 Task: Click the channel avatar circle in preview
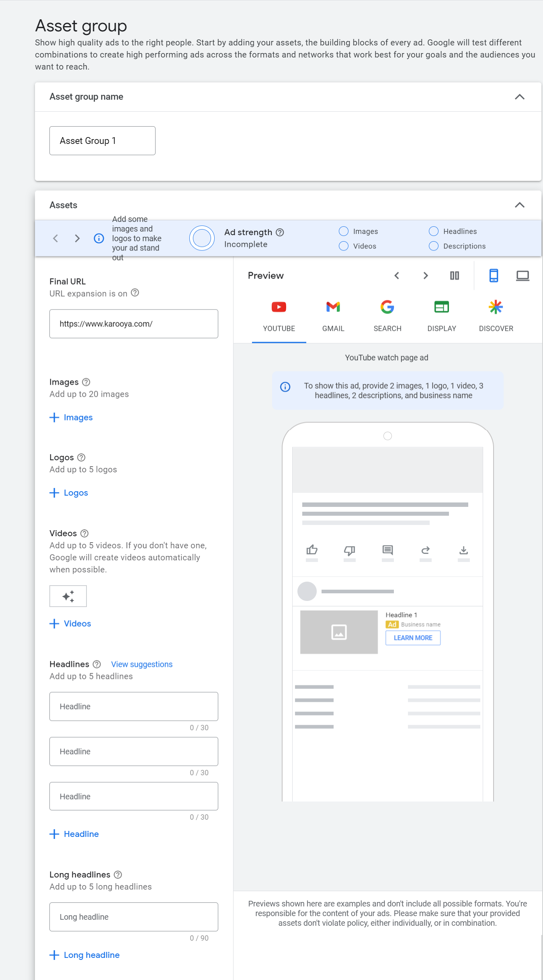pyautogui.click(x=307, y=591)
